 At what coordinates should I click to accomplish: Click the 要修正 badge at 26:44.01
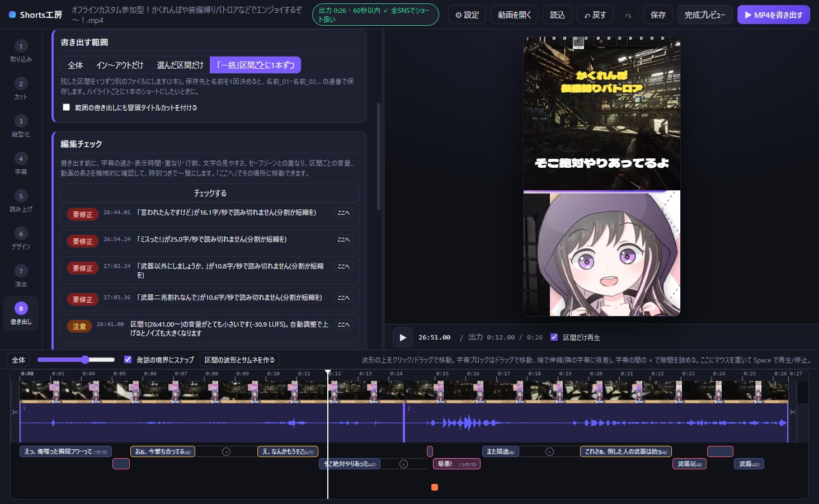click(83, 214)
